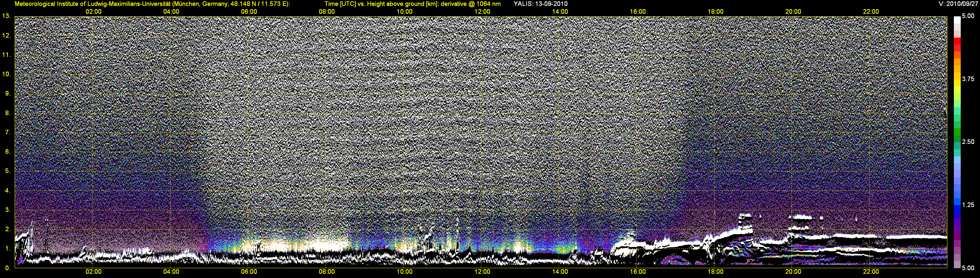
Task: Click the 08:00 label on the bottom time axis
Action: tap(327, 272)
